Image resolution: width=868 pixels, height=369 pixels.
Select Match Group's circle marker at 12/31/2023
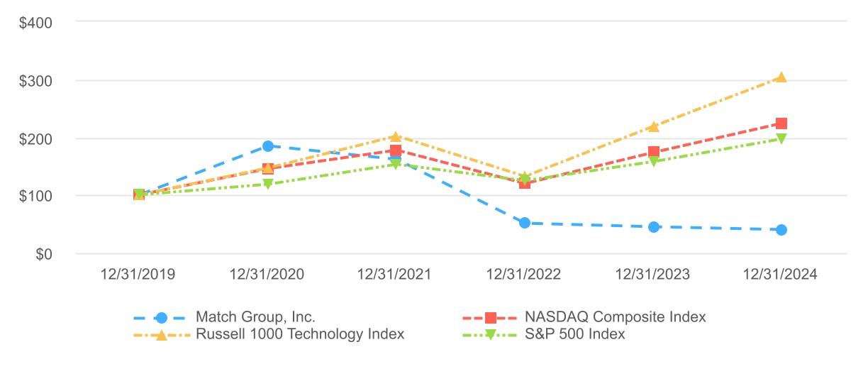(x=653, y=227)
